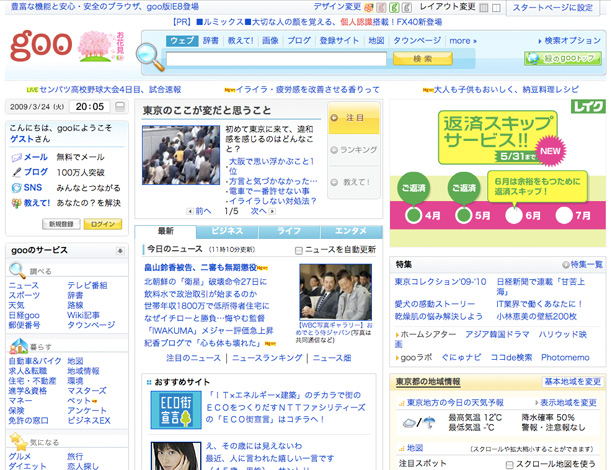
Task: Open the 東京コレクション'09-'10 feature link
Action: click(441, 282)
